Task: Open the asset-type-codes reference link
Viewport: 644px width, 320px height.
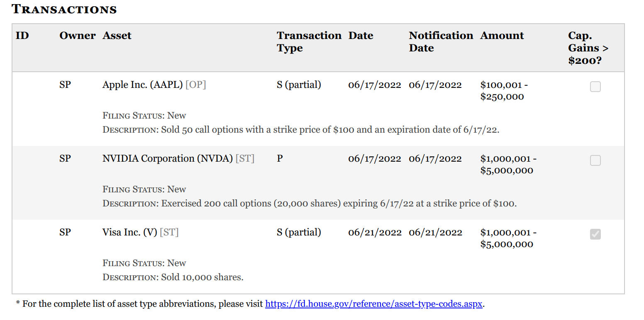Action: pos(373,304)
